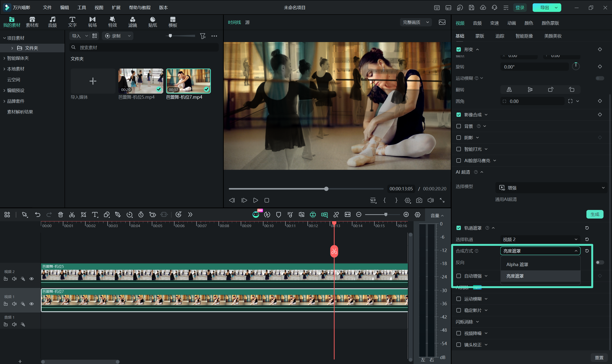612x364 pixels.
Task: Click the marker shield icon in timeline toolbar
Action: pyautogui.click(x=278, y=215)
